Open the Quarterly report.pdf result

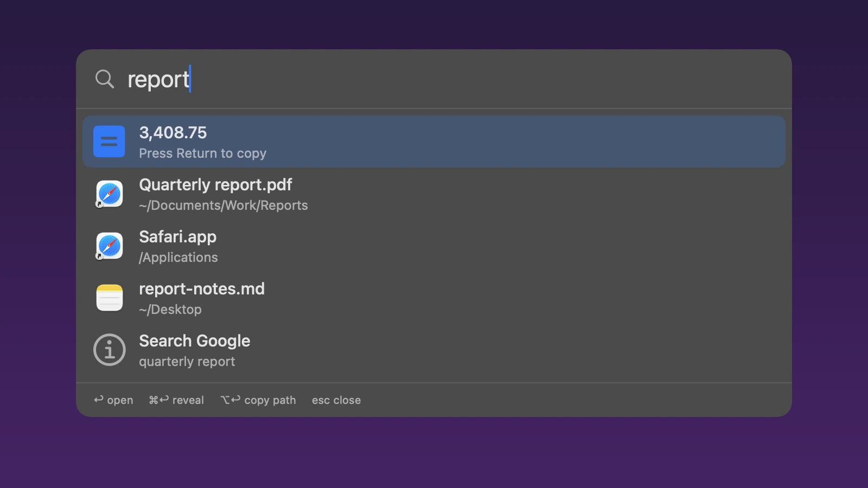(x=434, y=194)
